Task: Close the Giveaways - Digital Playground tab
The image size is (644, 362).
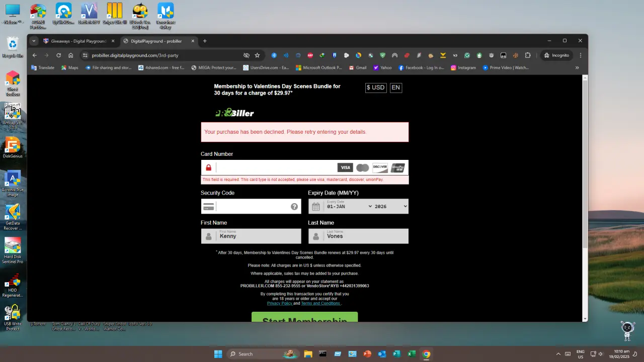Action: coord(113,41)
